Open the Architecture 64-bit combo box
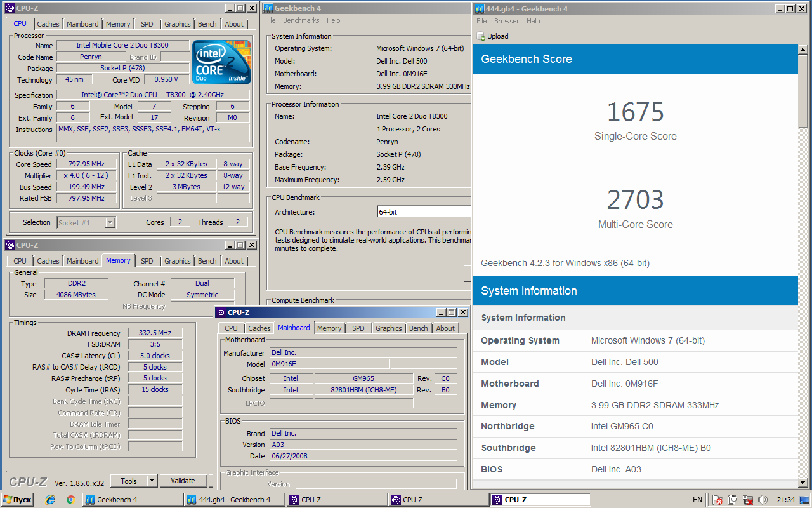 [424, 212]
